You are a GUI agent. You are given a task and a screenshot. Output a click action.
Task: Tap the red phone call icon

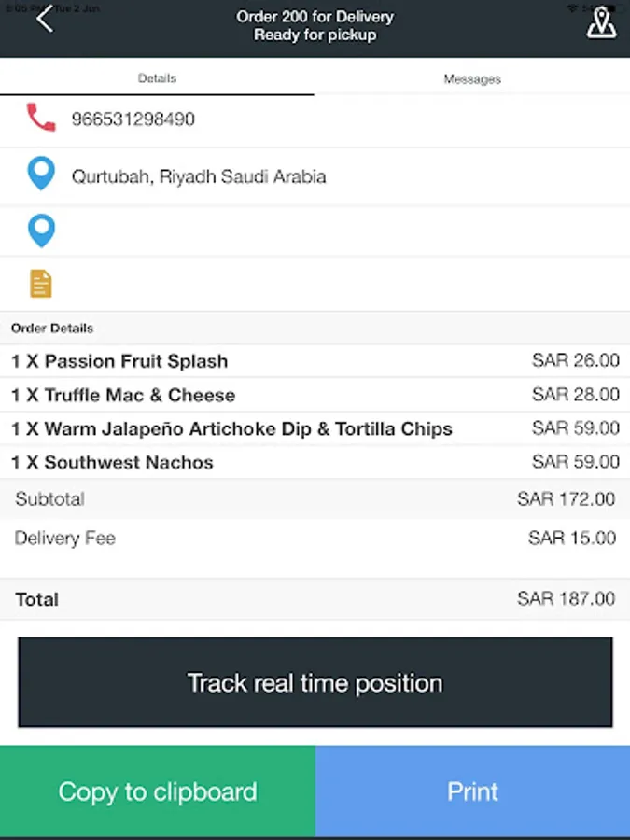41,119
